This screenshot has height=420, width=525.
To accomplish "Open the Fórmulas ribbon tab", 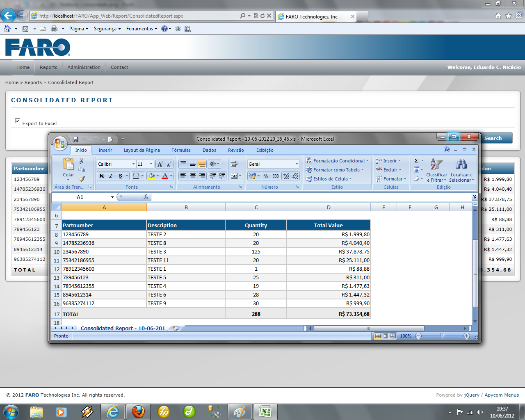I will pyautogui.click(x=181, y=150).
